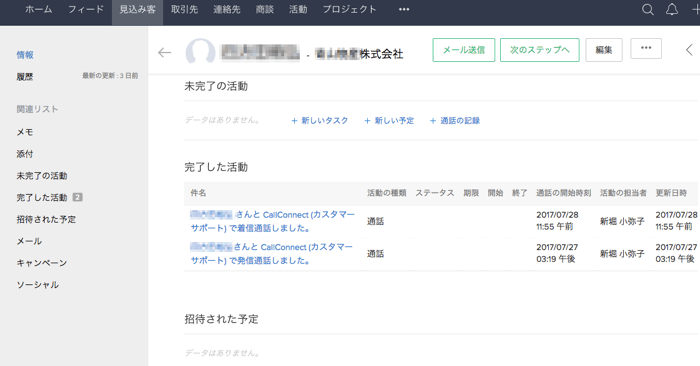Click the メール送信 button

coord(463,50)
